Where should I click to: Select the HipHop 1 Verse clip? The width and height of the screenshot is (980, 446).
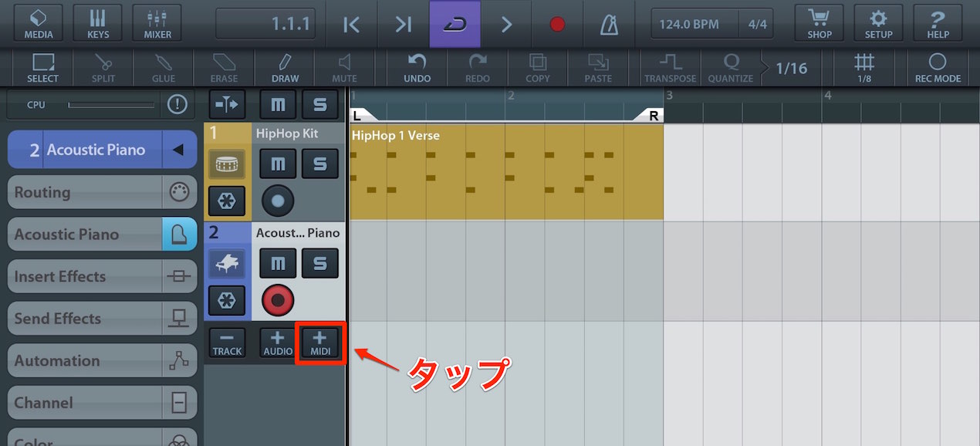[506, 172]
